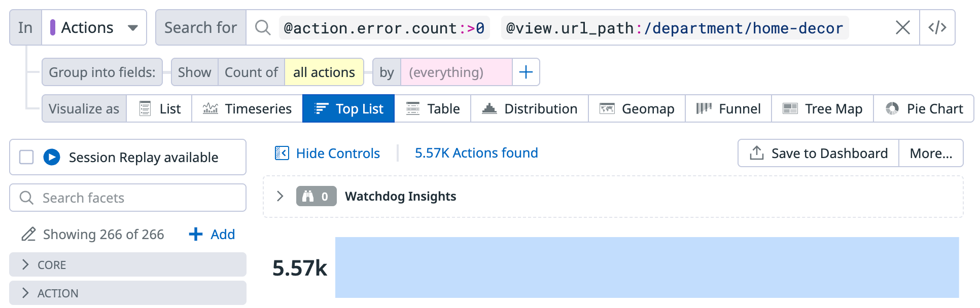Select the Tree Map visualization
Viewport: 980px width, 308px height.
point(822,108)
